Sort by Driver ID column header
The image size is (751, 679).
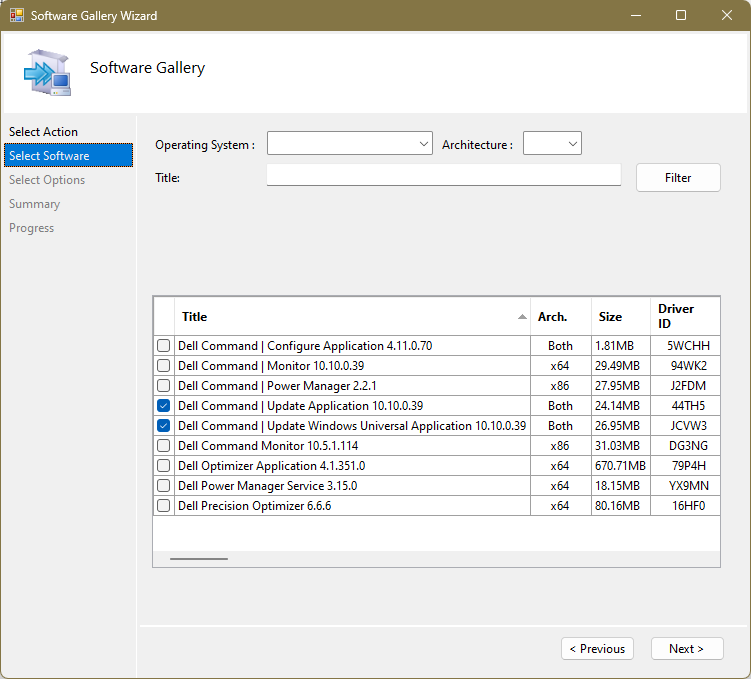click(685, 317)
